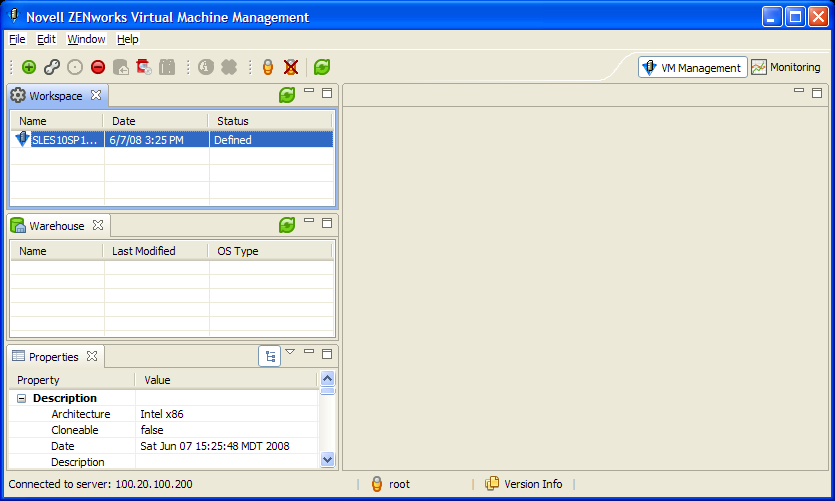Click the red store with disc icon

coord(144,67)
